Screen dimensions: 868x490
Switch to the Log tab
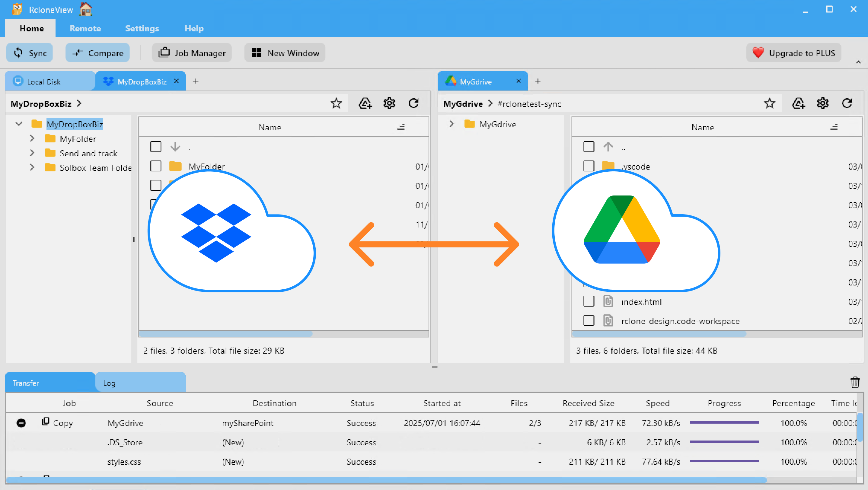109,383
